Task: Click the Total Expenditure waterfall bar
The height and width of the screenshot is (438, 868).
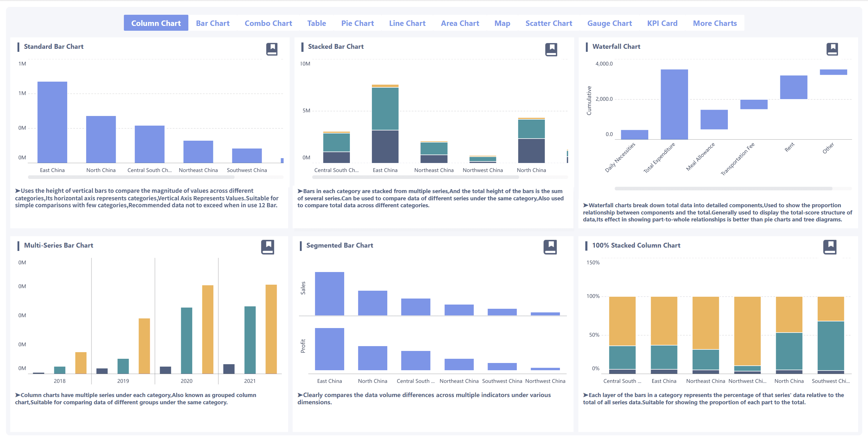Action: (674, 104)
